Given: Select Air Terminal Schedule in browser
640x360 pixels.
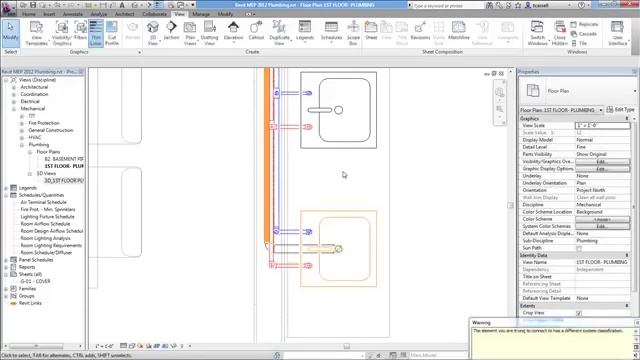Looking at the screenshot, I should coord(43,202).
